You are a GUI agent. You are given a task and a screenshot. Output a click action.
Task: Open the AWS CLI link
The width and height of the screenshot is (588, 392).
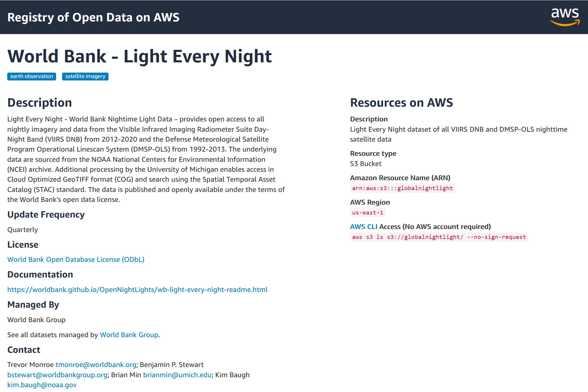363,227
